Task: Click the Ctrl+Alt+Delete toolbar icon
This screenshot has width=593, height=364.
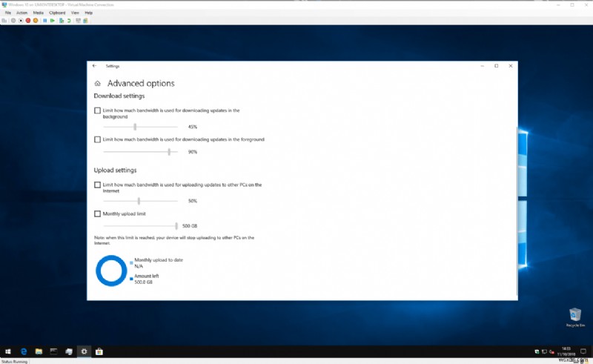Action: tap(4, 21)
